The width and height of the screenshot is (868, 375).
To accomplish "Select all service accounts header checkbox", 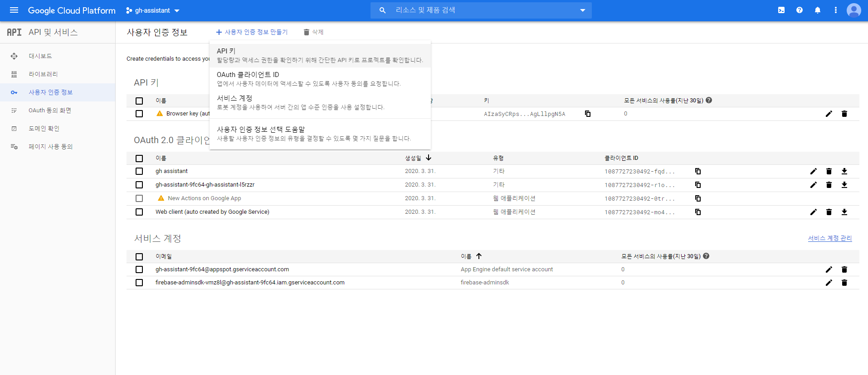I will point(139,257).
